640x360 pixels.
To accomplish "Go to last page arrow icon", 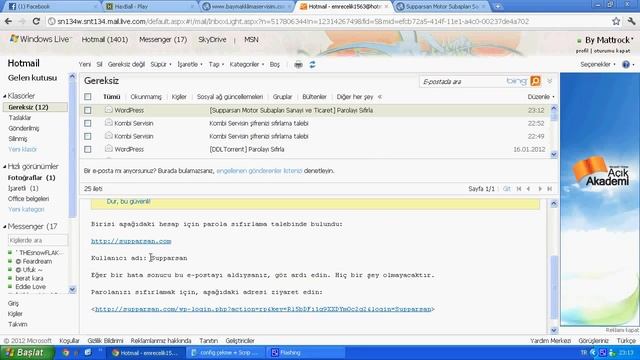I will point(549,189).
